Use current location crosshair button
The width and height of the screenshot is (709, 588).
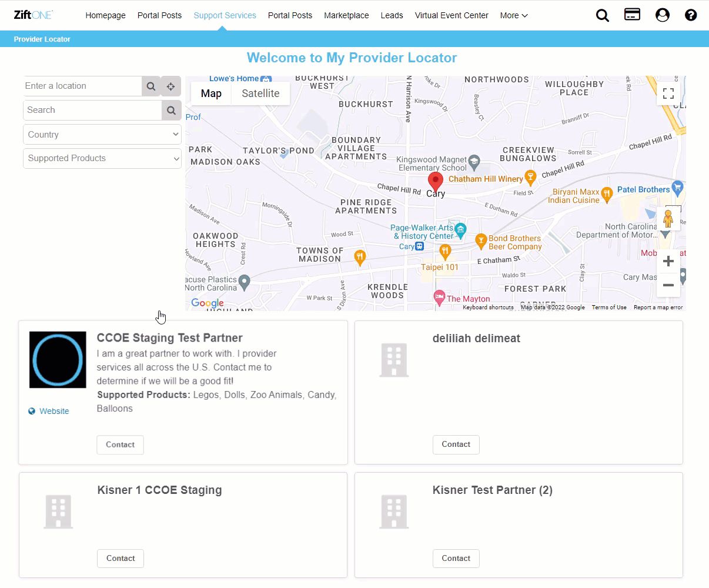(x=170, y=86)
